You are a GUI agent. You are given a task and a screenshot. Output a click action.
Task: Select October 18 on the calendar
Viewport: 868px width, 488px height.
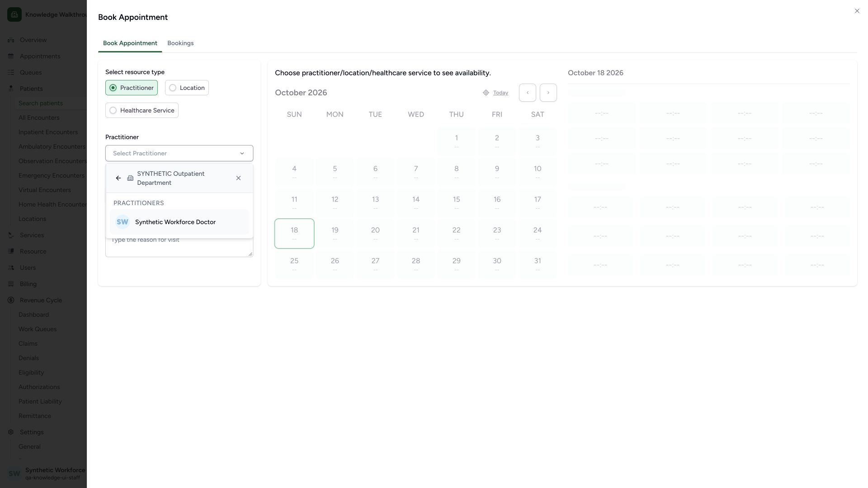[294, 234]
